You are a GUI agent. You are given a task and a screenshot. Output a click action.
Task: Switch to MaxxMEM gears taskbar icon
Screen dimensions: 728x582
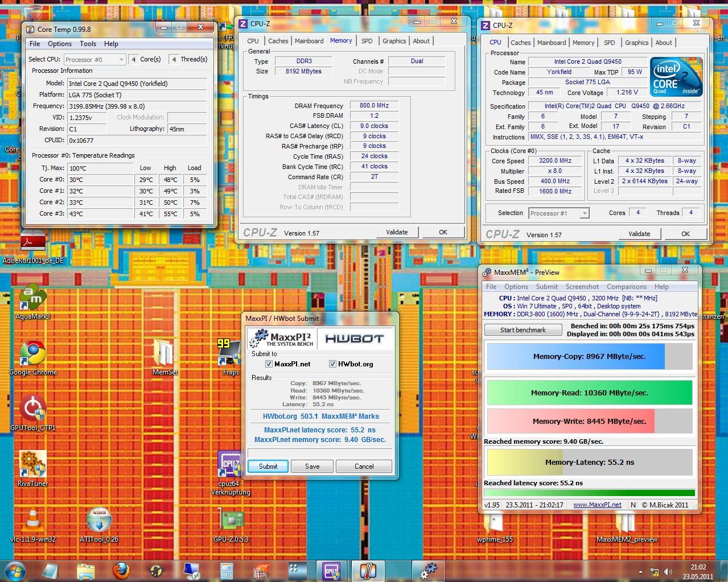click(x=428, y=571)
